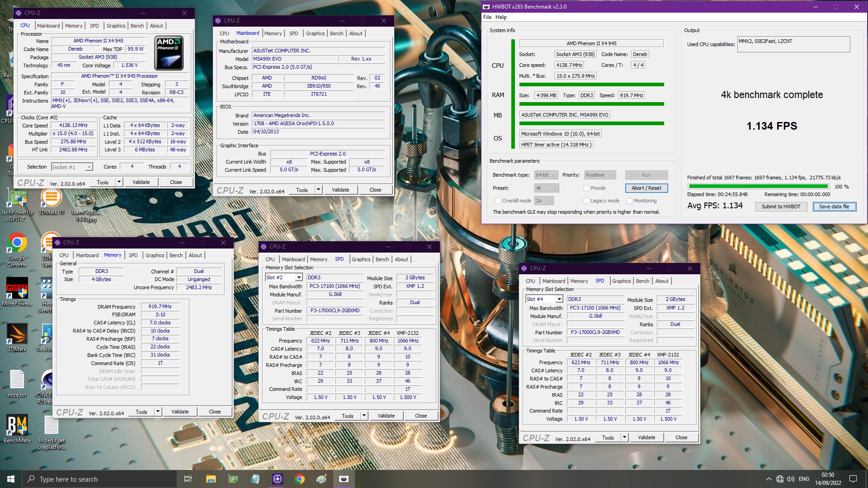Open About tab in Slot #4 CPU-Z window

click(x=662, y=281)
